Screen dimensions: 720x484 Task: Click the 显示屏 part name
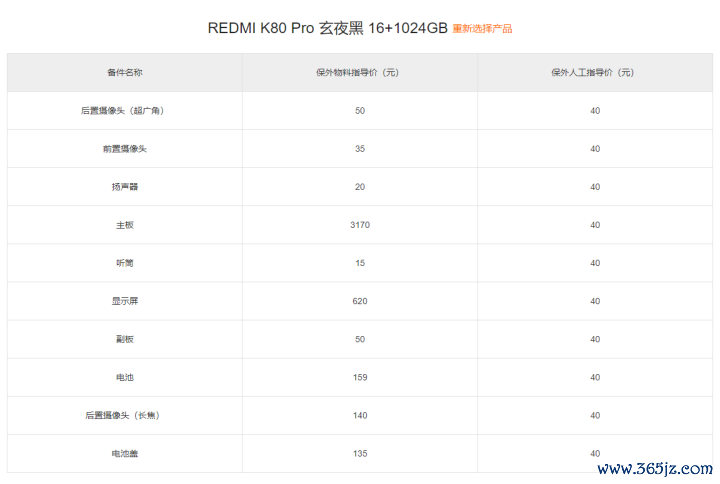(125, 301)
